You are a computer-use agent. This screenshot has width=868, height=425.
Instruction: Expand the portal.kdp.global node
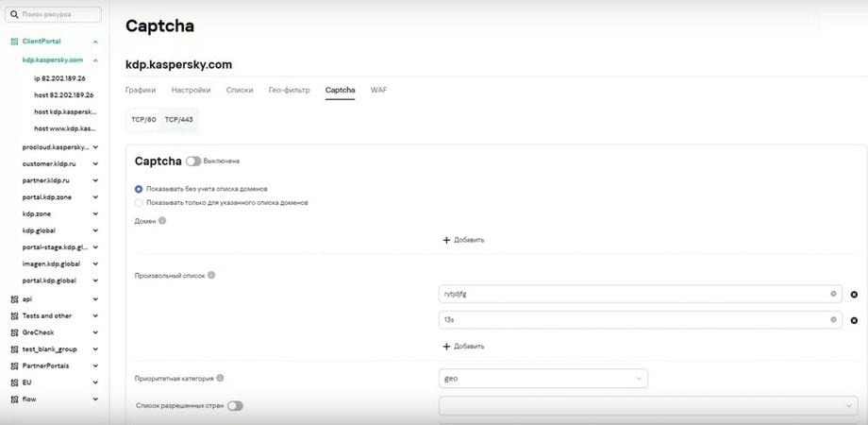(96, 280)
